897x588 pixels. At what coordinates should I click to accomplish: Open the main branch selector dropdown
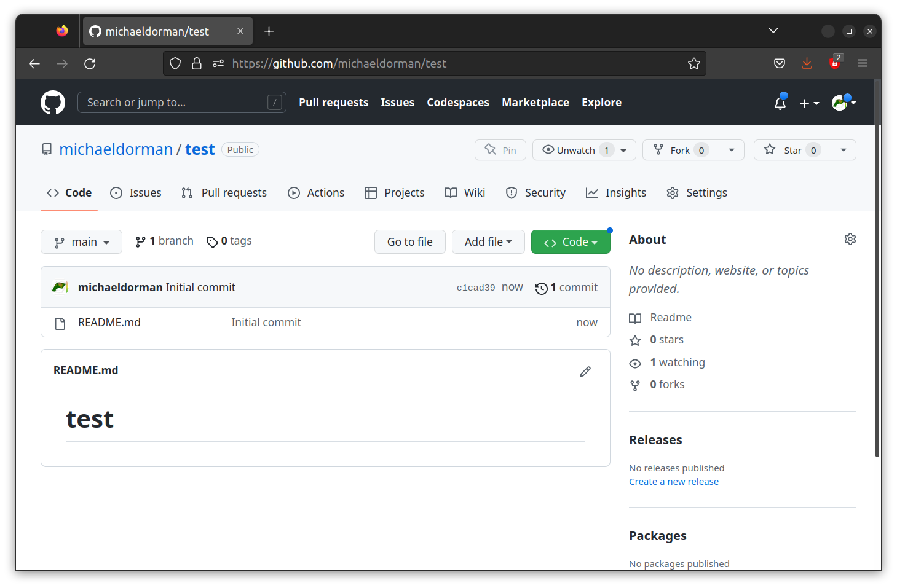click(81, 241)
